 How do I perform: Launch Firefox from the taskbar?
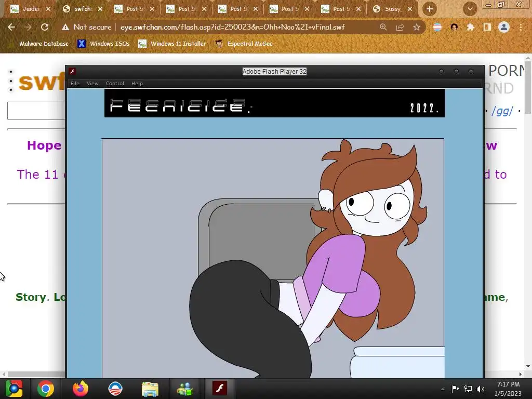(81, 389)
